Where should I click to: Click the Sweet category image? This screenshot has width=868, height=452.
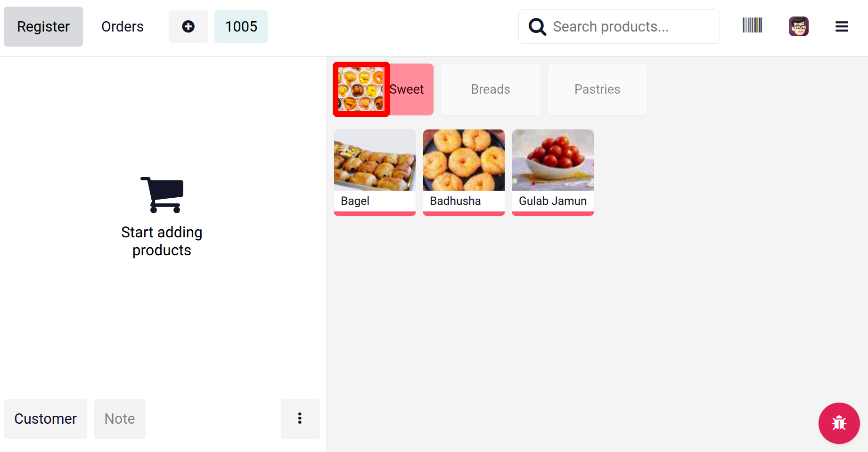tap(361, 89)
